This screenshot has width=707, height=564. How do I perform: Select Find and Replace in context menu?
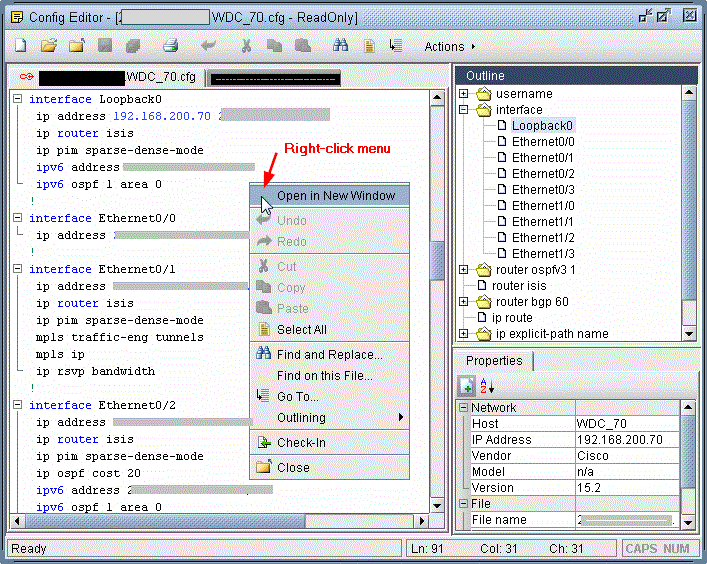tap(329, 354)
